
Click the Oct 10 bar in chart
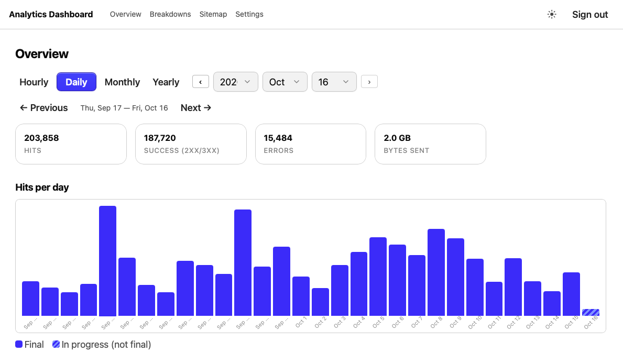[x=474, y=288]
